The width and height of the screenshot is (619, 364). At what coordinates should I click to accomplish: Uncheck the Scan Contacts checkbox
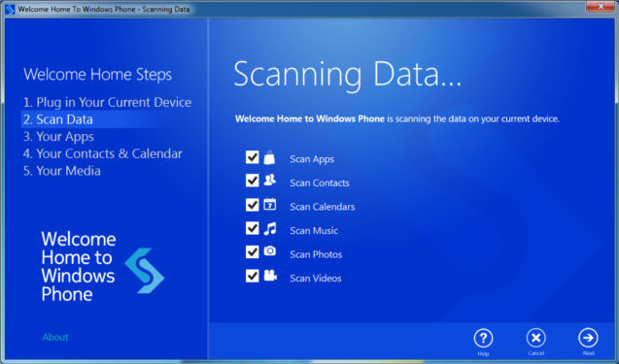coord(252,181)
